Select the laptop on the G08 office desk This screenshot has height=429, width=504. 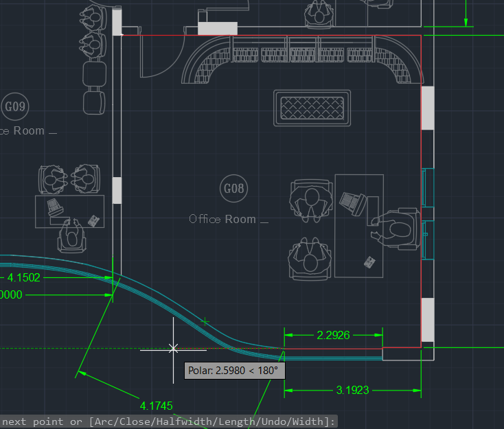click(353, 203)
